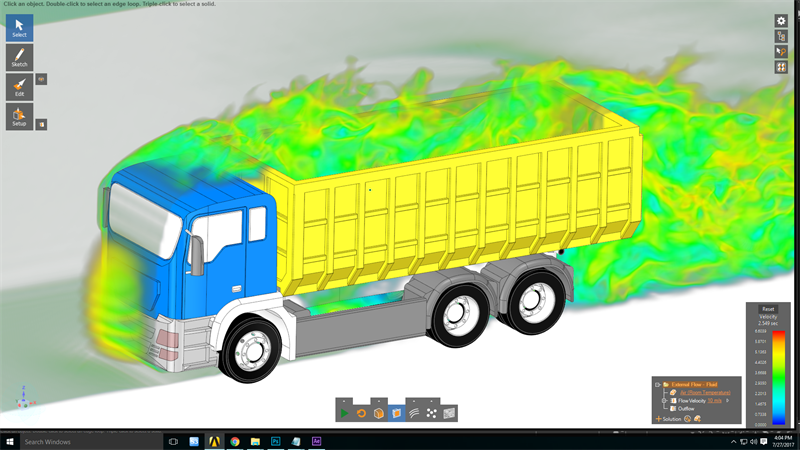Viewport: 800px width, 450px height.
Task: Toggle the contour surface display icon
Action: (x=449, y=413)
